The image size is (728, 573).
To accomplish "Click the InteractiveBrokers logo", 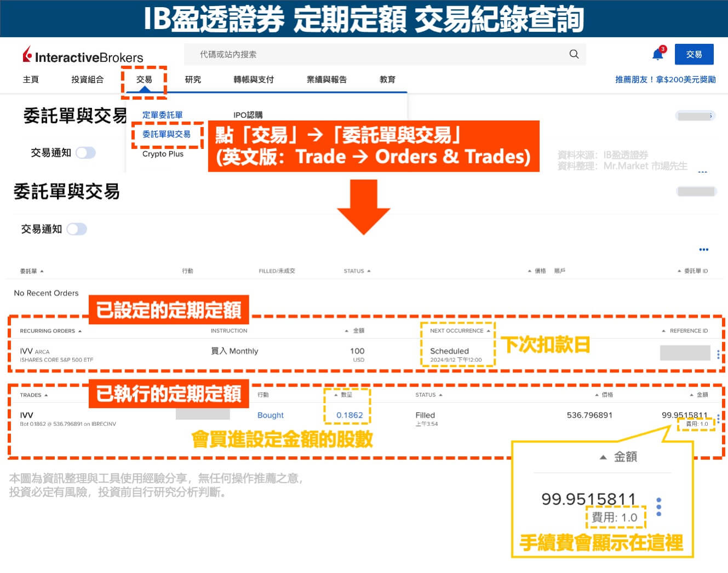I will tap(83, 55).
